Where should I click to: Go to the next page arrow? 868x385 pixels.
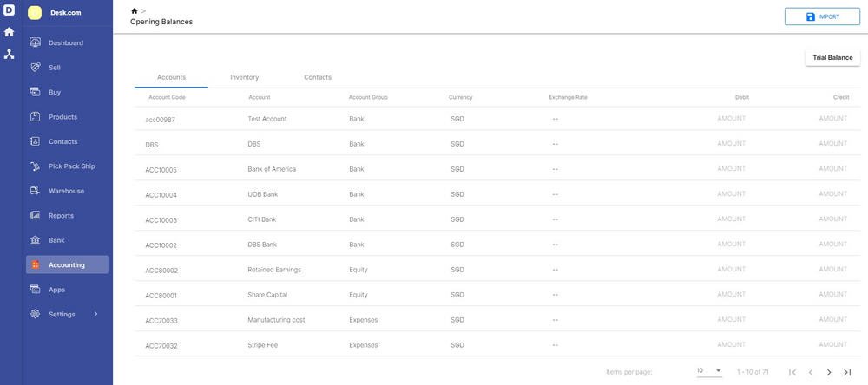coord(829,372)
